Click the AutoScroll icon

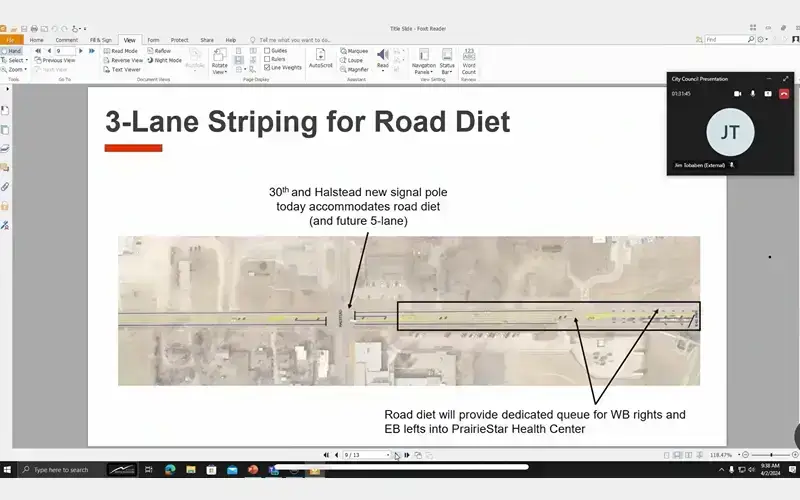coord(321,58)
